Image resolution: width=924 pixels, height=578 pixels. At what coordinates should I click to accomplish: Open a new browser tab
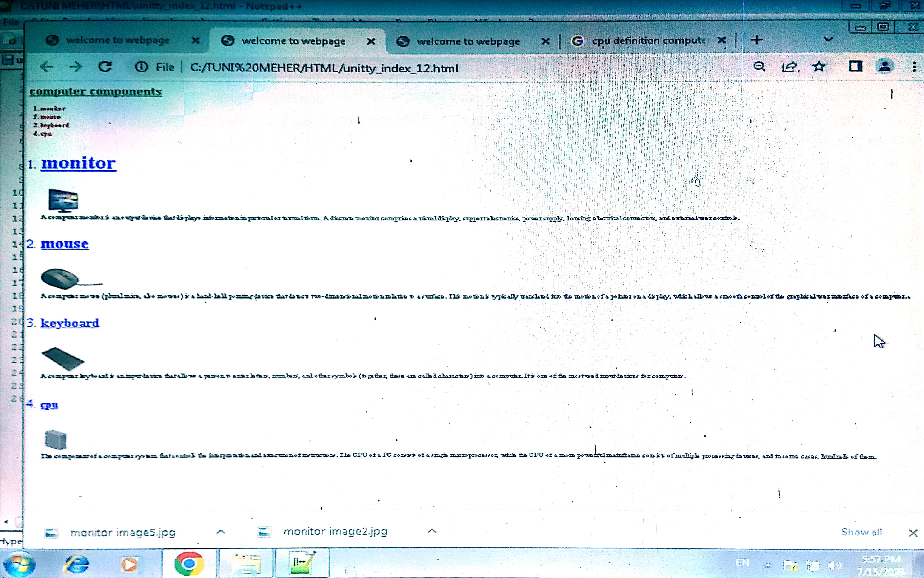756,40
